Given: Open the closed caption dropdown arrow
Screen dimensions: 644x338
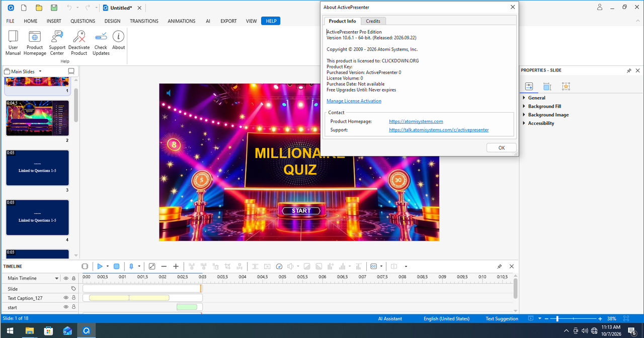Looking at the screenshot, I should point(381,266).
